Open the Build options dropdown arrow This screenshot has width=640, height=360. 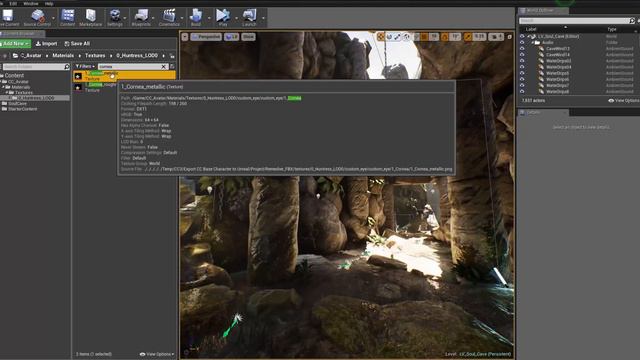point(209,18)
